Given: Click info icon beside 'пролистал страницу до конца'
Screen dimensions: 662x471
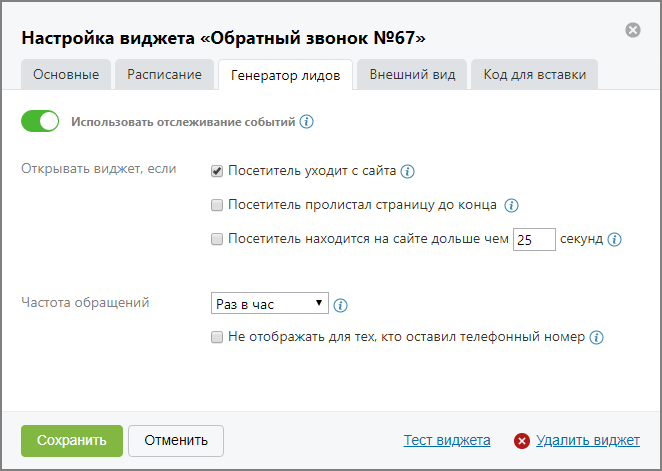Looking at the screenshot, I should click(511, 206).
